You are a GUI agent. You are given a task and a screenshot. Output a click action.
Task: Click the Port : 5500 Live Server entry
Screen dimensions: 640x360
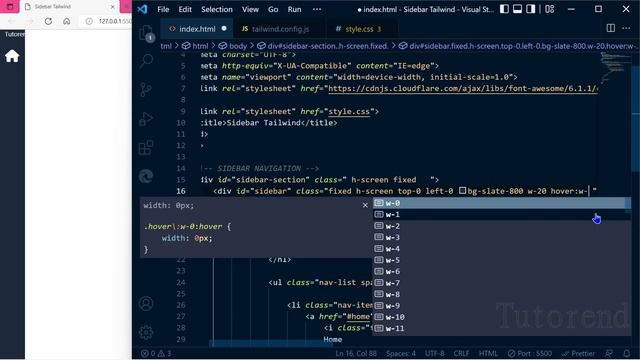pyautogui.click(x=530, y=353)
